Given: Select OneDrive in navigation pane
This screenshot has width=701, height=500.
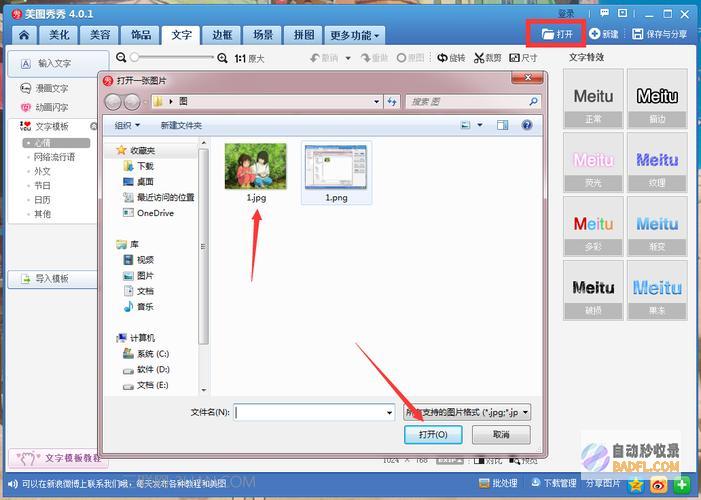Looking at the screenshot, I should [149, 213].
